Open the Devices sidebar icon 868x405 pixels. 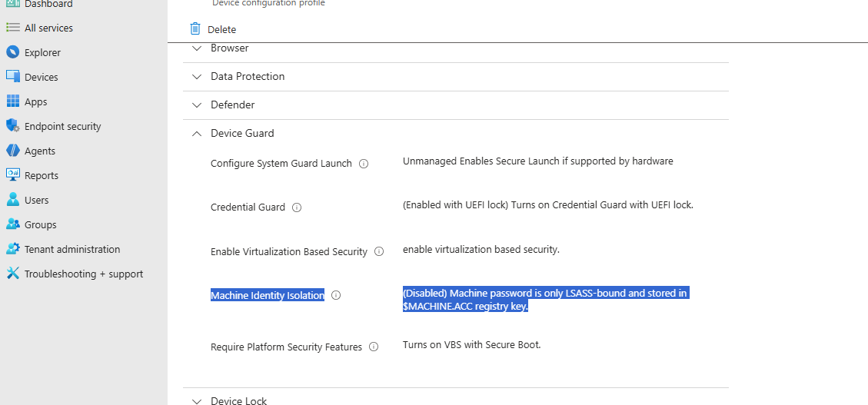click(13, 76)
